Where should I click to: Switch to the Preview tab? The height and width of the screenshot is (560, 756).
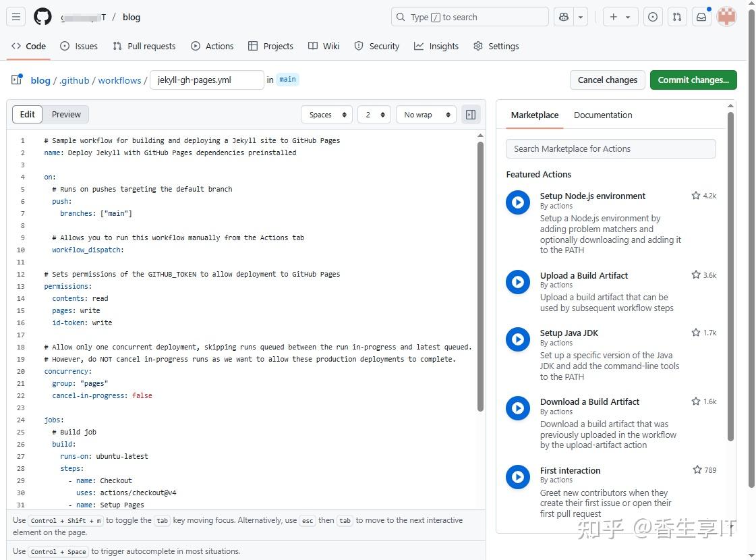(x=66, y=114)
